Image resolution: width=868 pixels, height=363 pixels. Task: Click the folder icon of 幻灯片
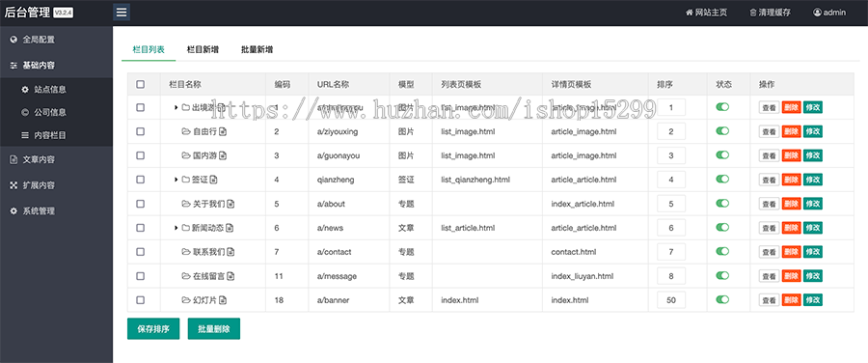(186, 300)
